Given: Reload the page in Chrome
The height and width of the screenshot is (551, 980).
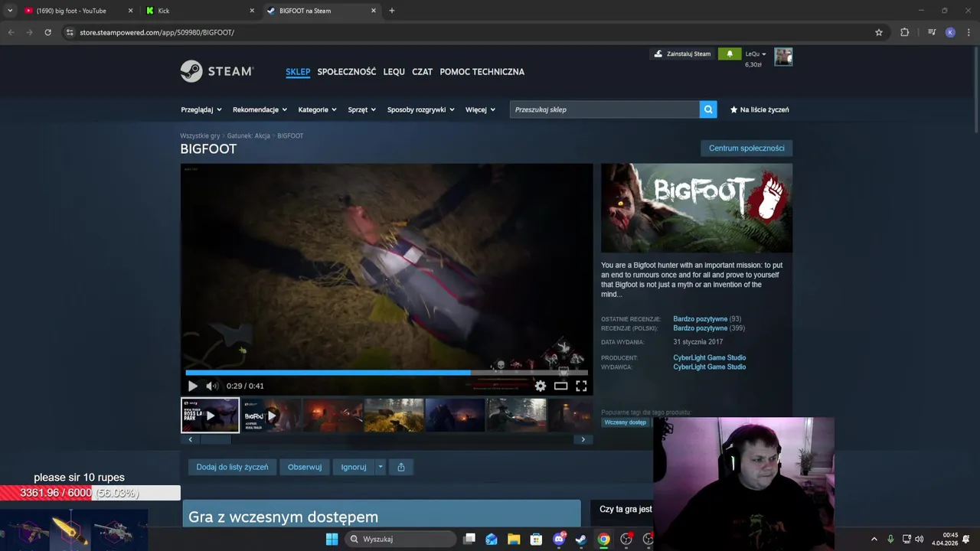Looking at the screenshot, I should [47, 32].
